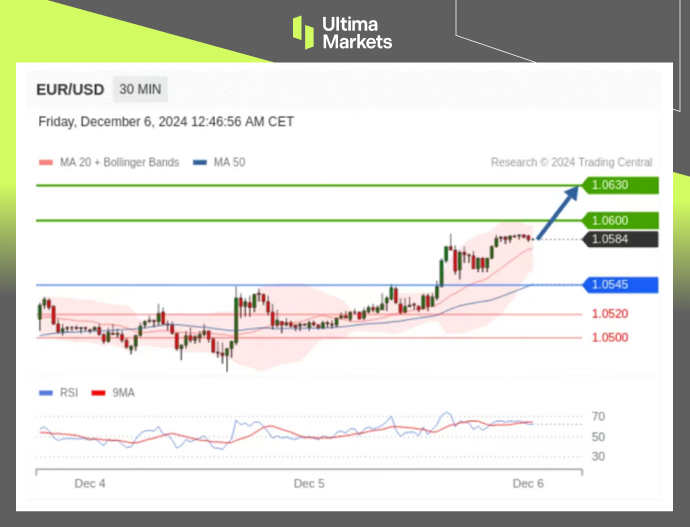Open the 30 MIN timeframe selector
Viewport: 690px width, 527px height.
(140, 89)
